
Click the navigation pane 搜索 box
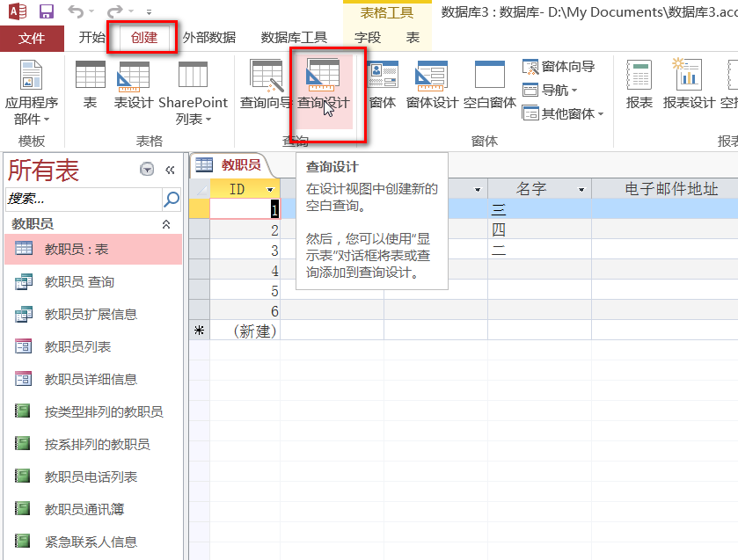click(84, 199)
